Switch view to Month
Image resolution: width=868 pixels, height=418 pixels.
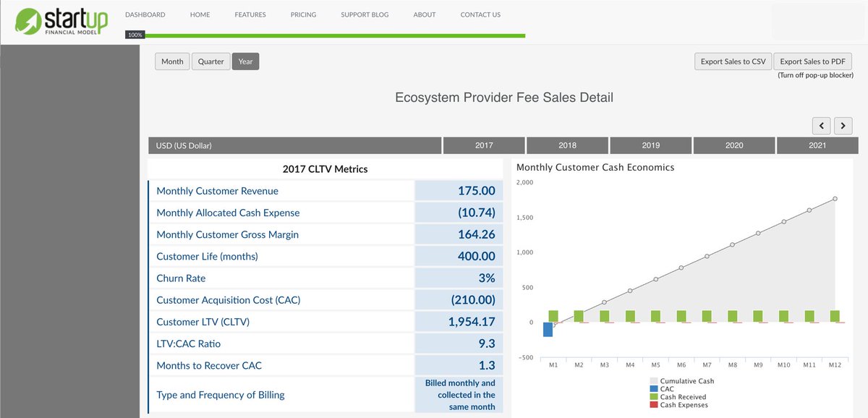(x=172, y=61)
